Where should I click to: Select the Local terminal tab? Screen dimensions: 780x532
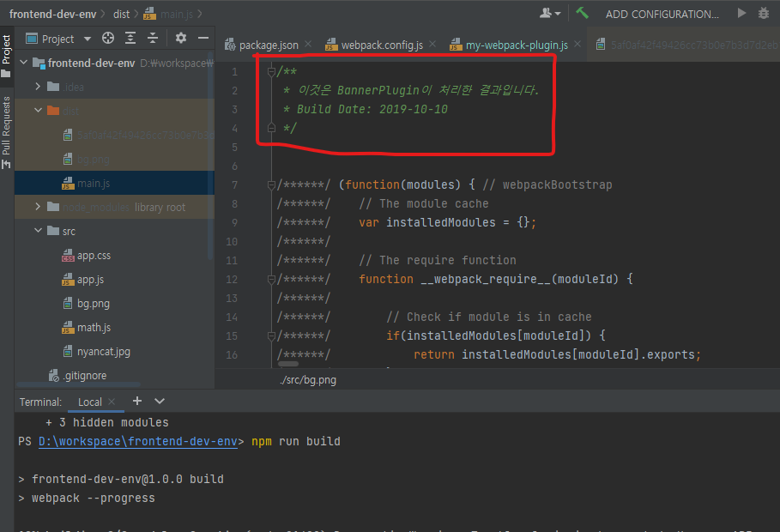(90, 402)
